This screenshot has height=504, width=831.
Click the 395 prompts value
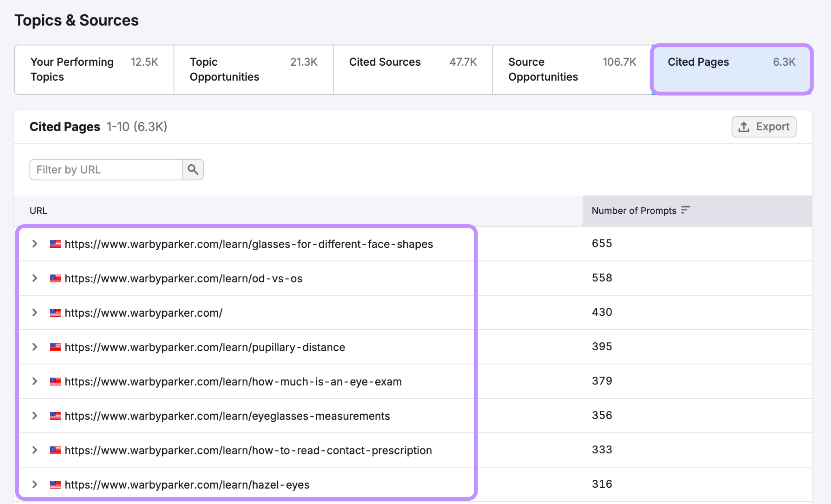(x=602, y=346)
